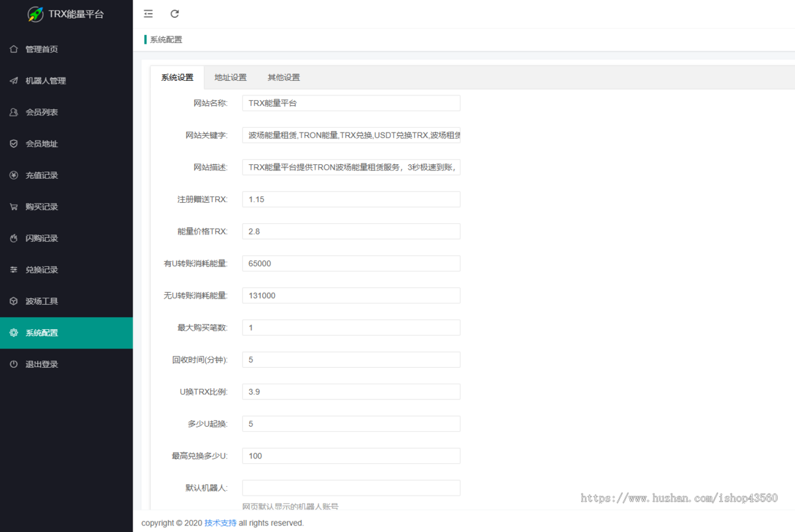Click the TRX rocket logo icon
This screenshot has height=532, width=795.
click(36, 14)
